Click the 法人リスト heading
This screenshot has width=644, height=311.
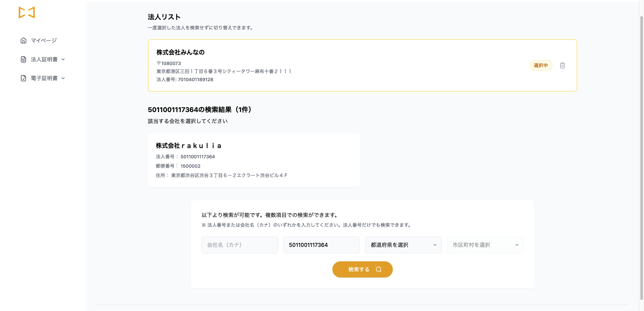pyautogui.click(x=164, y=17)
